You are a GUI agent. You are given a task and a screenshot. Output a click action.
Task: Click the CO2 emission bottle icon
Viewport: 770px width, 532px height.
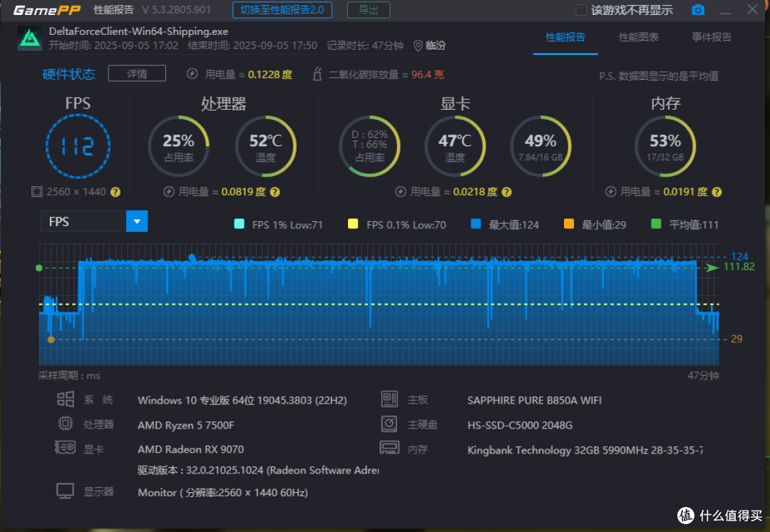(318, 74)
